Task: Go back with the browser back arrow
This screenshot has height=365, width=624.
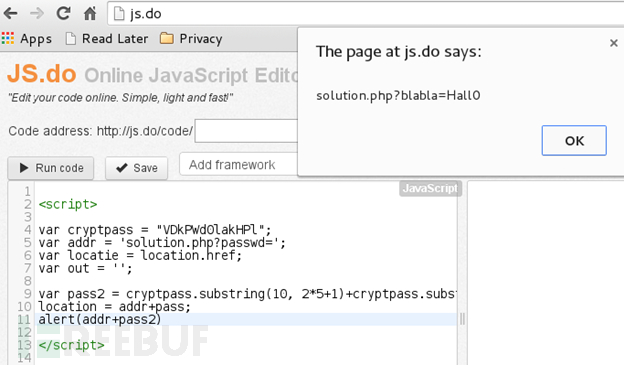Action: tap(11, 14)
